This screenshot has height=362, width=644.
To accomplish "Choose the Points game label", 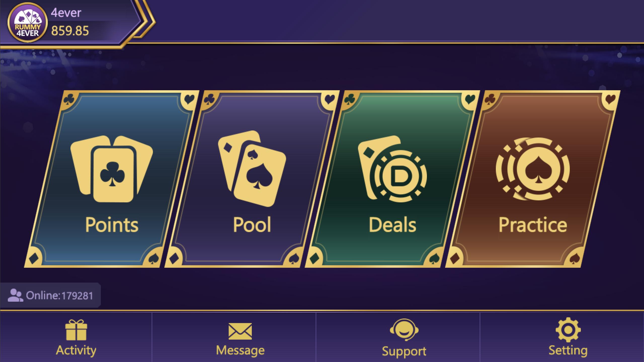I will [x=112, y=224].
